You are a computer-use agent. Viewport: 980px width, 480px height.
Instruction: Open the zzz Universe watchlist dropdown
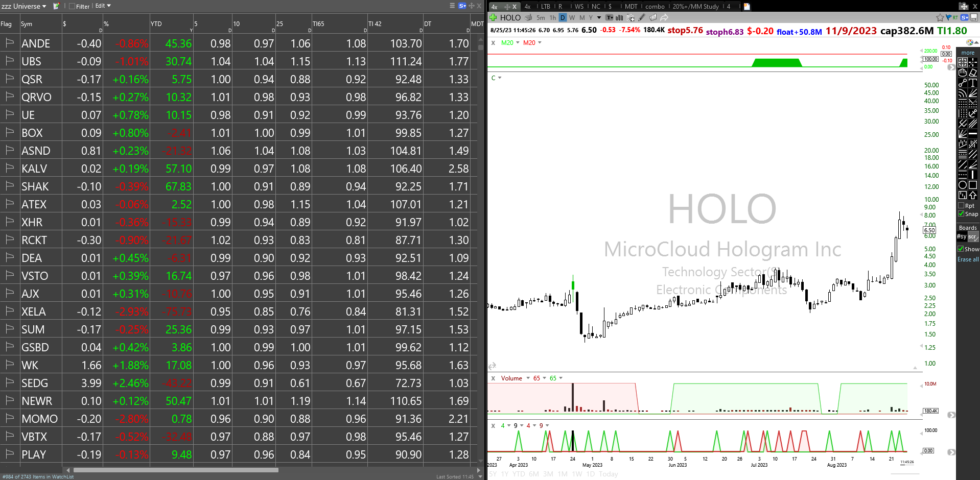(24, 6)
